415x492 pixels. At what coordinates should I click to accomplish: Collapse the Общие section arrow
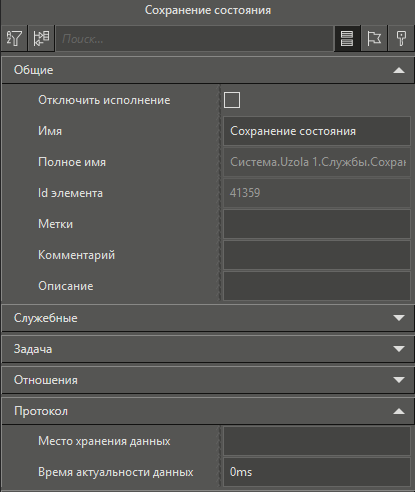[x=399, y=70]
